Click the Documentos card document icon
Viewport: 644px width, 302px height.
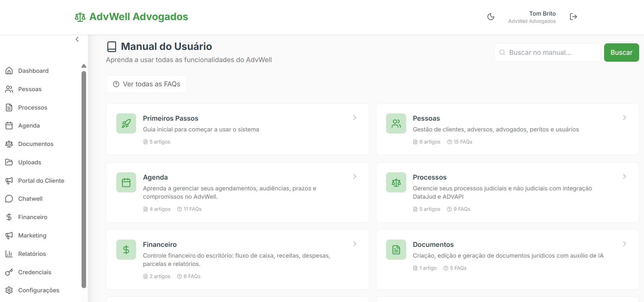(x=396, y=250)
